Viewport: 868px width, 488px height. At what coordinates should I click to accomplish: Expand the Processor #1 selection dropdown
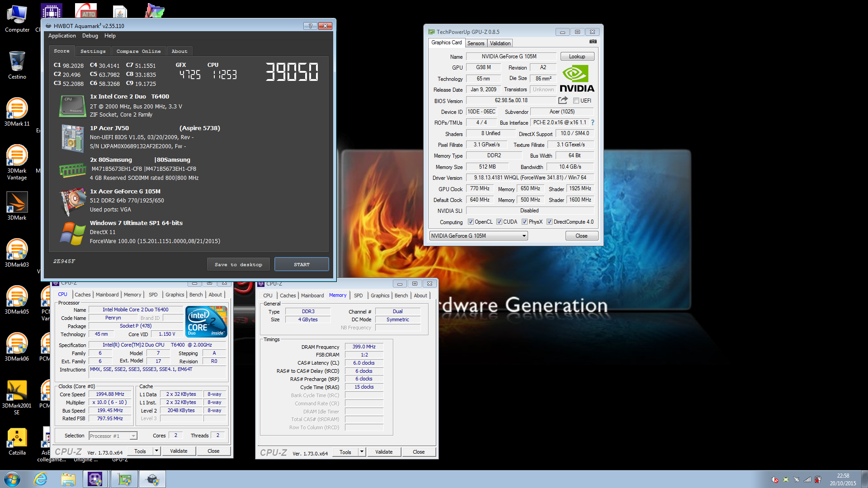[133, 436]
